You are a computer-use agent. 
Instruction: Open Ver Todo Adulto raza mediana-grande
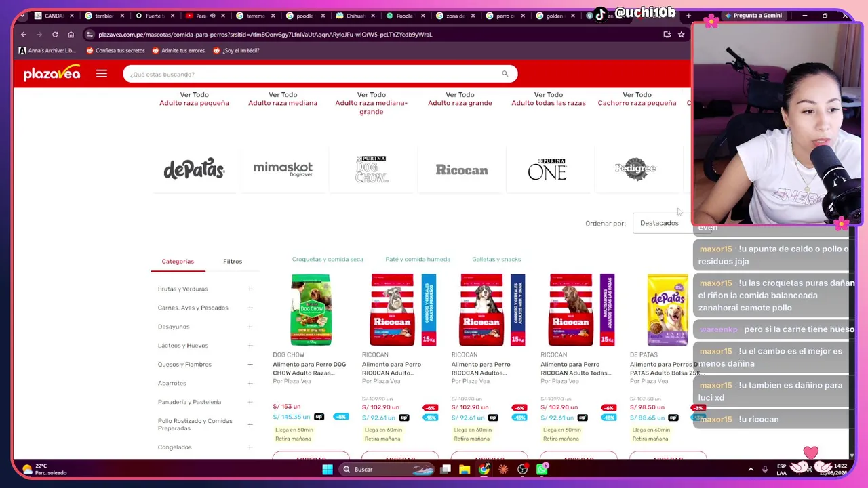(x=372, y=103)
